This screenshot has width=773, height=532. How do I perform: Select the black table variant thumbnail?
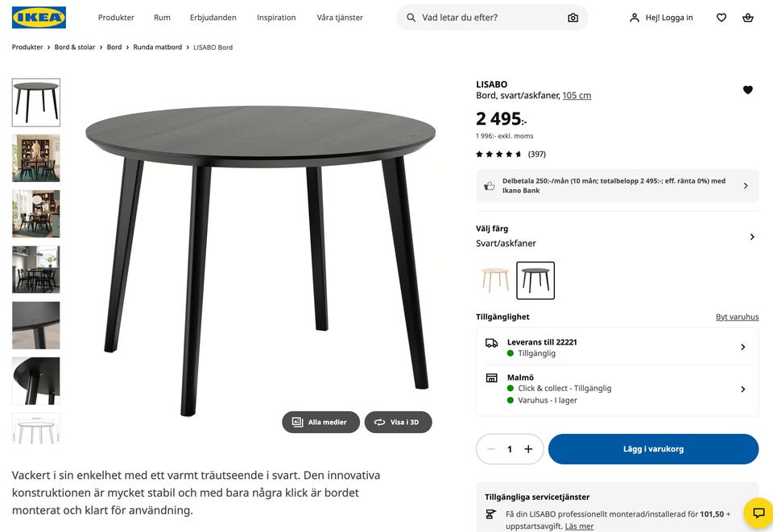pos(535,279)
